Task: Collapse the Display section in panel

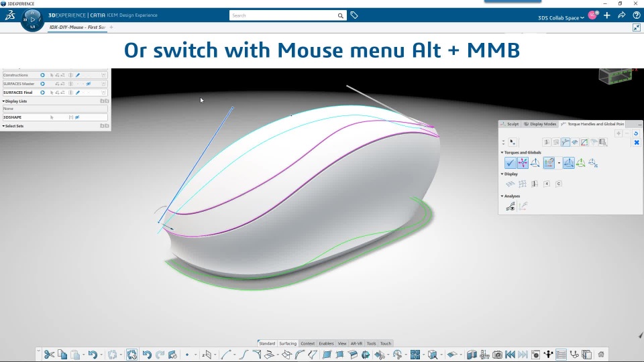Action: (x=502, y=174)
